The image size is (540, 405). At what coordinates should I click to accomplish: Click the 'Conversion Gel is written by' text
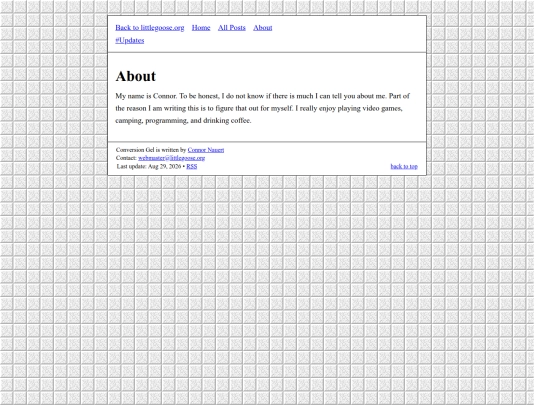[151, 150]
